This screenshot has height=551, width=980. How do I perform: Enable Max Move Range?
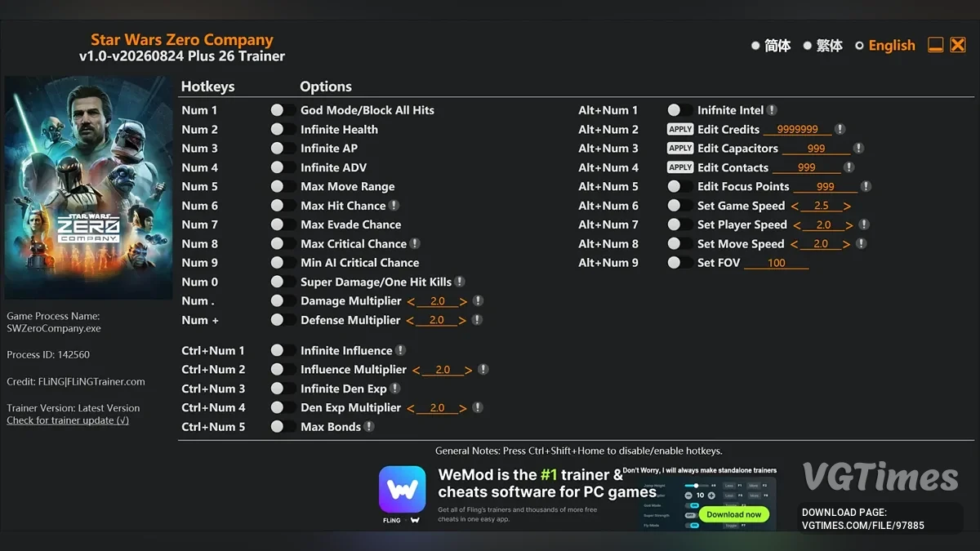[x=283, y=186]
